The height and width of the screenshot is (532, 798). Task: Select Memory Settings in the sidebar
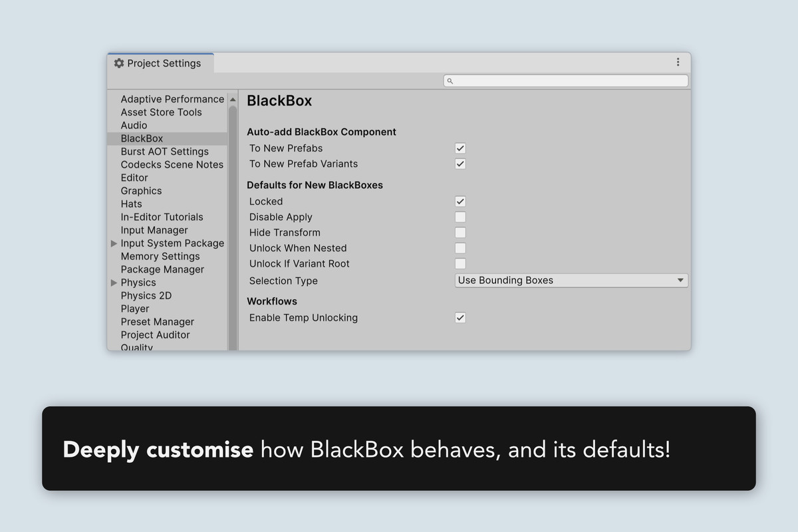[160, 257]
